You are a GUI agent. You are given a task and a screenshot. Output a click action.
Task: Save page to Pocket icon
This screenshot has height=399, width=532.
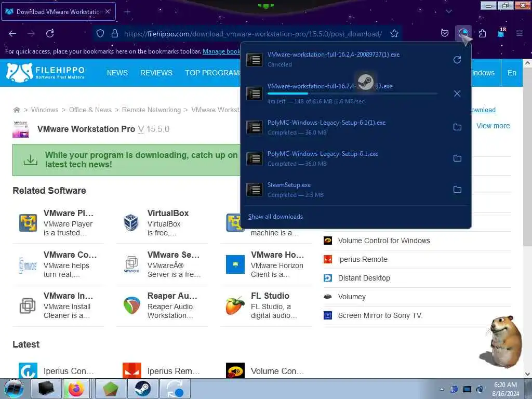click(445, 33)
